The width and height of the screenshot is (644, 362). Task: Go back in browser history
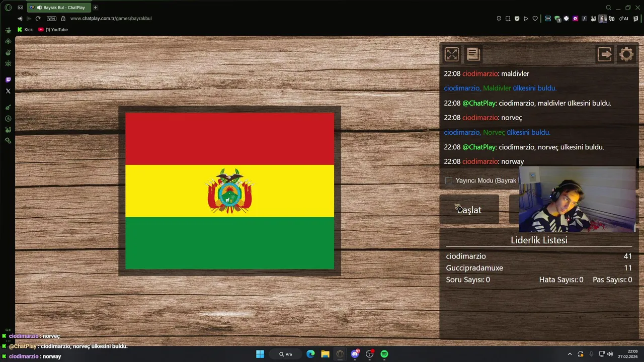pyautogui.click(x=20, y=19)
